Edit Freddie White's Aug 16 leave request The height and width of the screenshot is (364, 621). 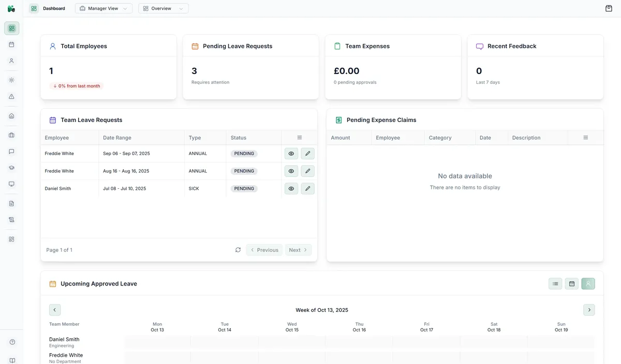tap(307, 171)
